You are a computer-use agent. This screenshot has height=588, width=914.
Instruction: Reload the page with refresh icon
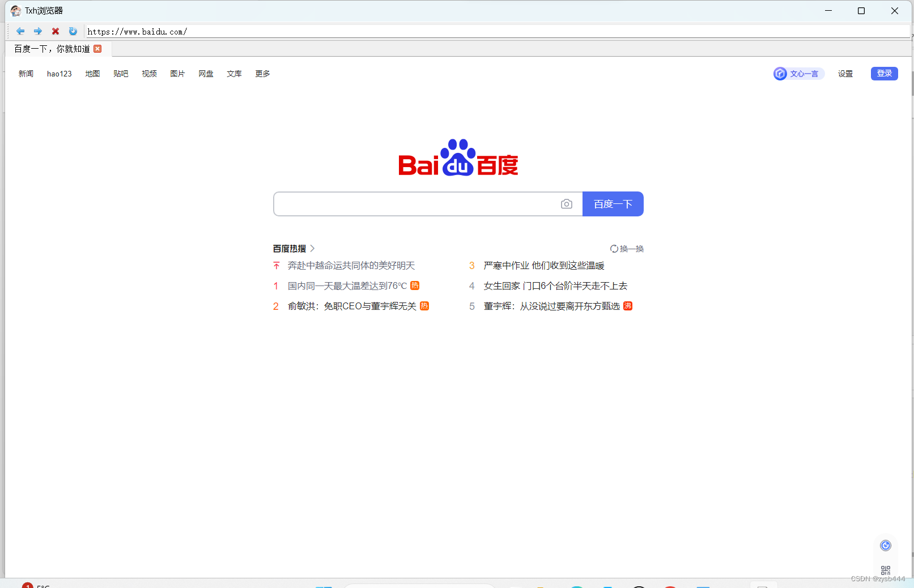[73, 31]
